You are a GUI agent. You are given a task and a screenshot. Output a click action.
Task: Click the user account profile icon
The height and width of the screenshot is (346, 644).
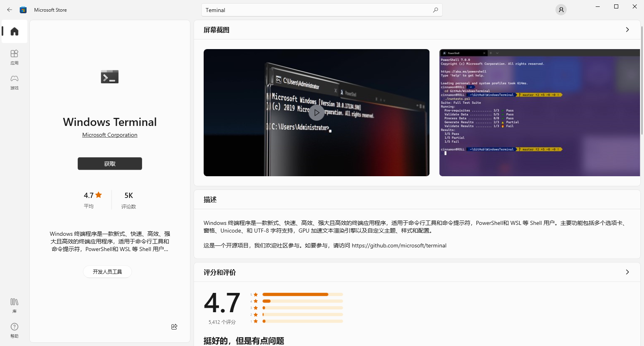click(x=561, y=10)
